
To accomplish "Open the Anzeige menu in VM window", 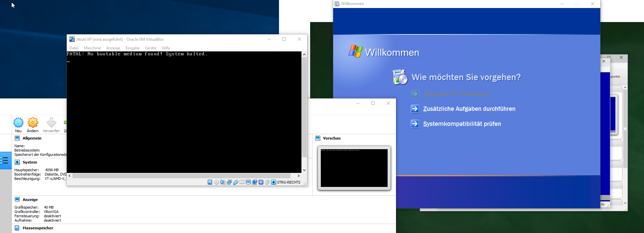I will point(113,48).
